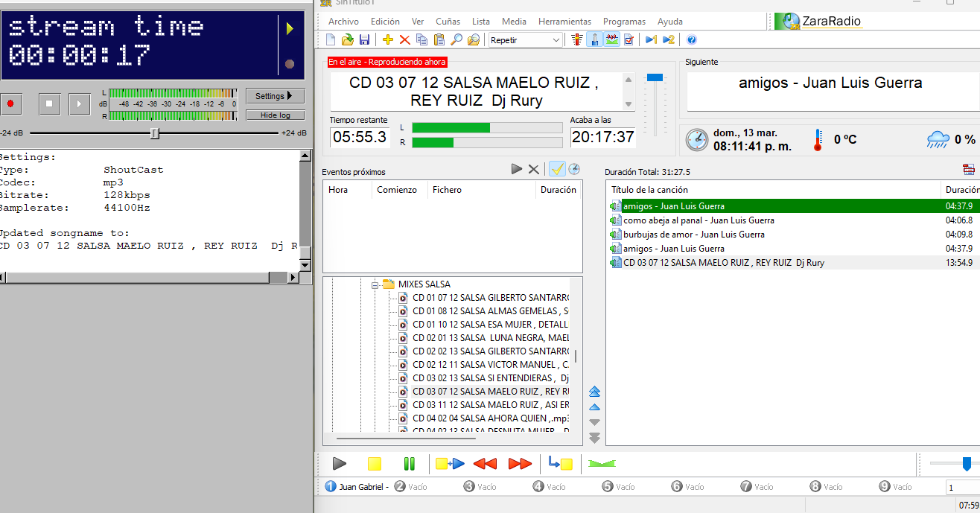
Task: Click the blue arrow 1 toolbar icon
Action: click(x=652, y=39)
